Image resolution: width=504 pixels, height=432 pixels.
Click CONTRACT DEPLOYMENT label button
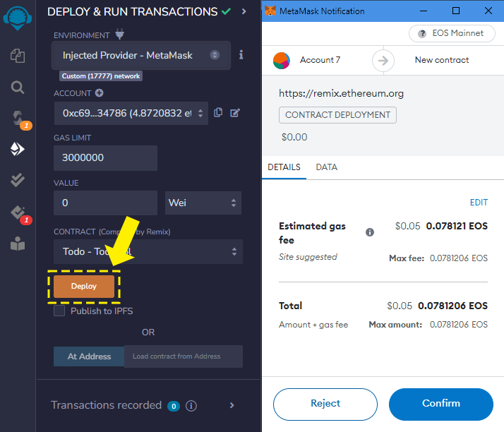click(337, 115)
